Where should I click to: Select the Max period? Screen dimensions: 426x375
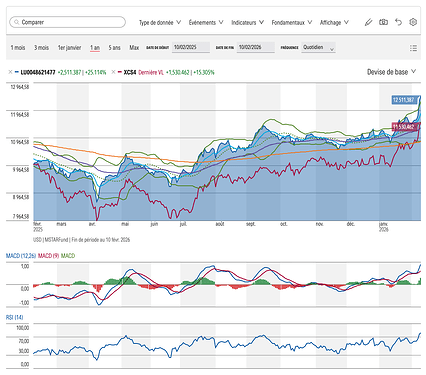134,48
